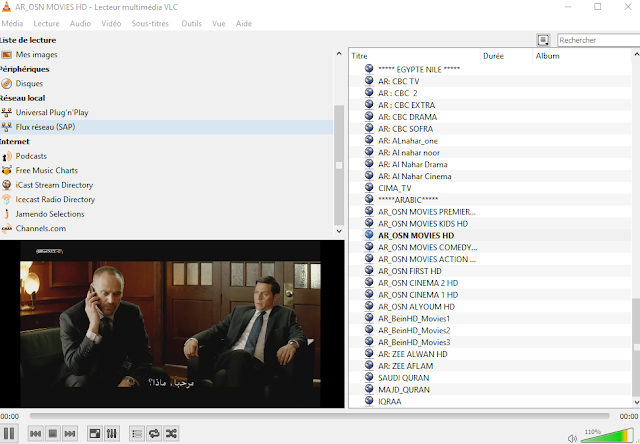Click the down arrow of sidebar scrollbar
The image size is (640, 444).
click(x=339, y=231)
